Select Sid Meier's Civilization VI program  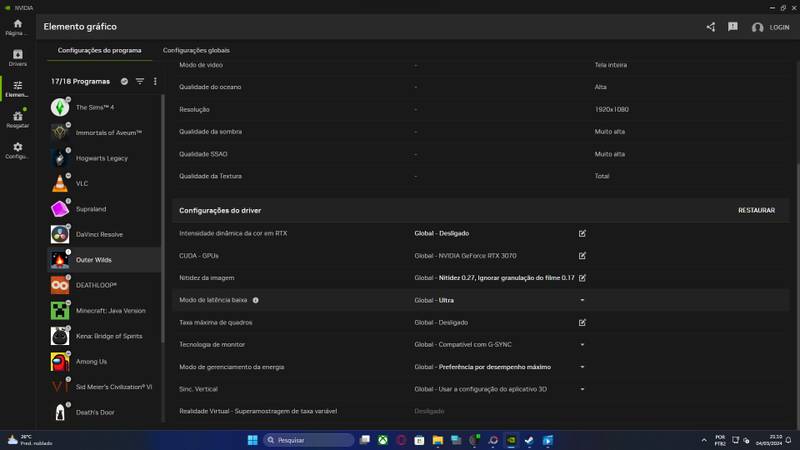pyautogui.click(x=104, y=387)
